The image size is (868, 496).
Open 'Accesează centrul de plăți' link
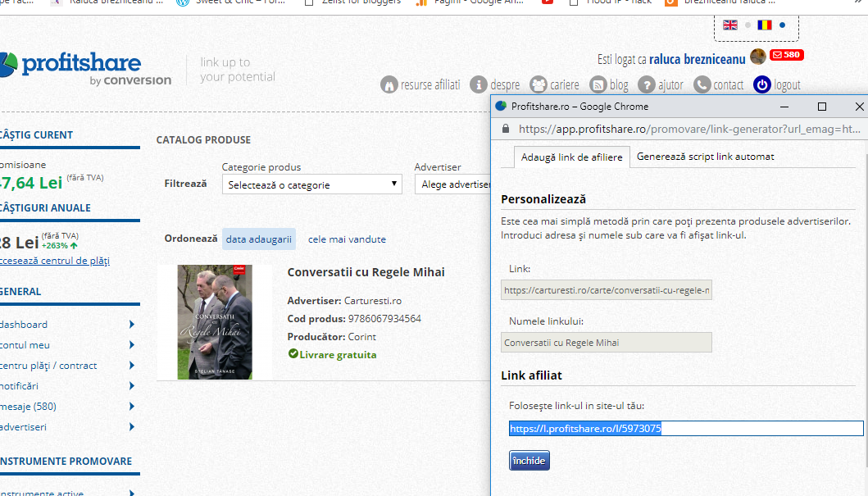tap(54, 261)
